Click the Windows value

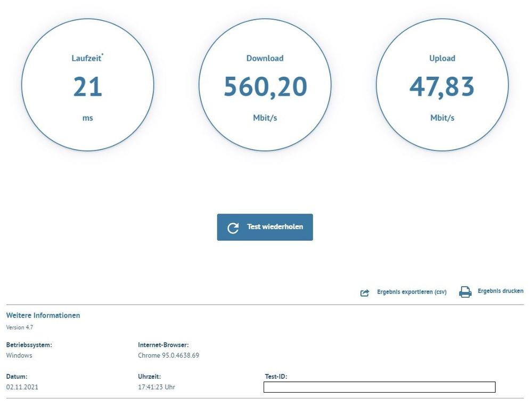(19, 355)
